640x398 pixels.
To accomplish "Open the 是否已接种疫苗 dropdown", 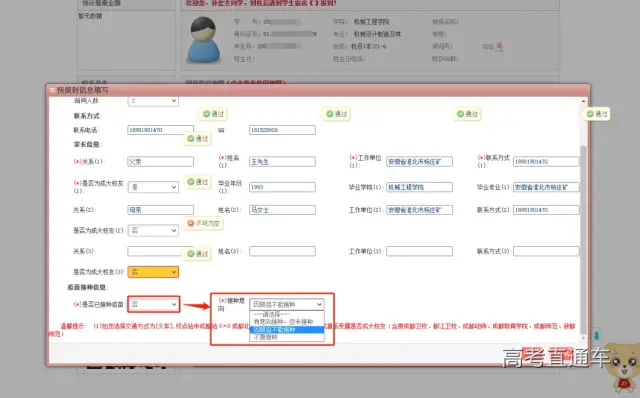I will pyautogui.click(x=153, y=304).
